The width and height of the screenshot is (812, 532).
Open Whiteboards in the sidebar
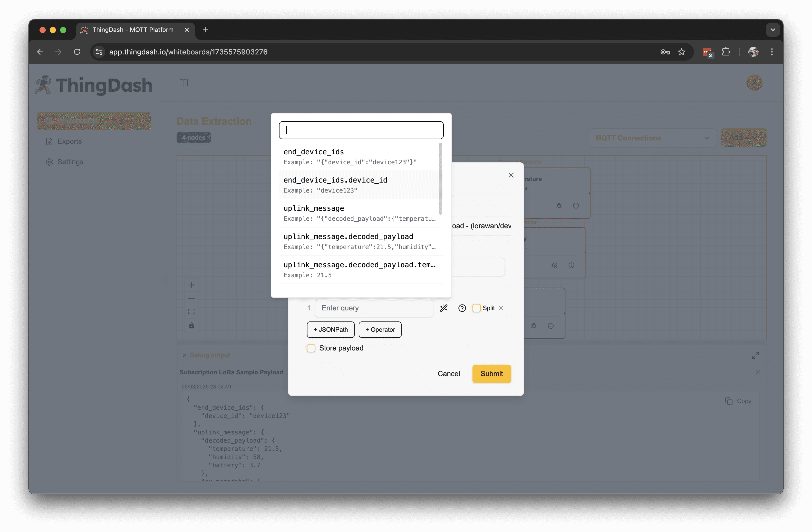click(94, 121)
